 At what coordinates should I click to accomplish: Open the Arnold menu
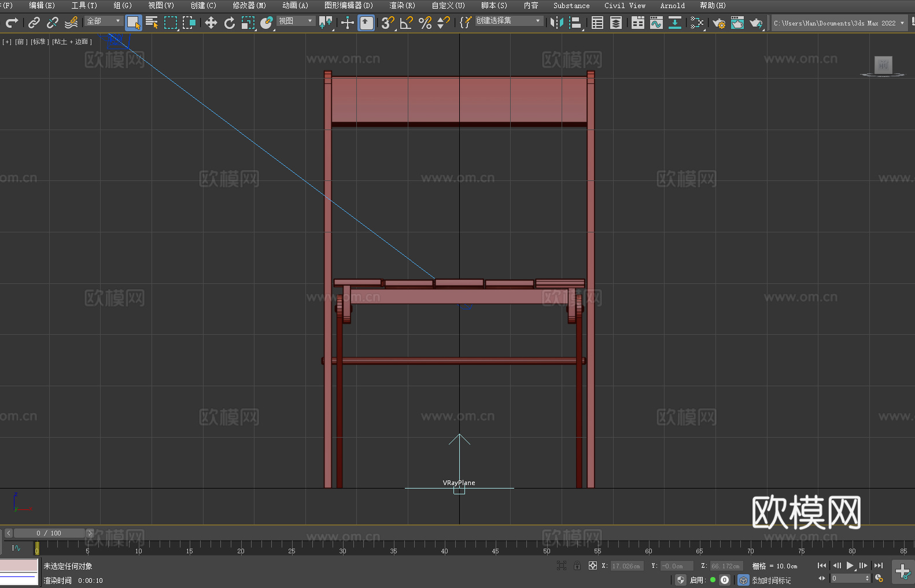tap(672, 5)
